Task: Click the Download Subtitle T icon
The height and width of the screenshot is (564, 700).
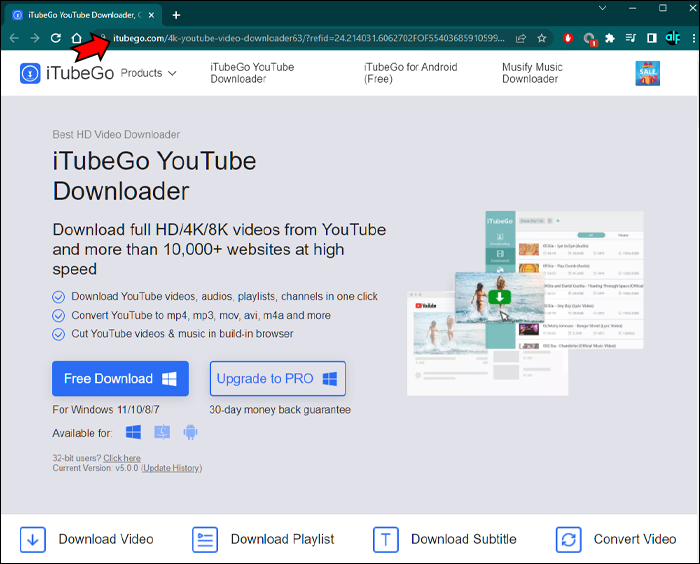Action: (x=386, y=539)
